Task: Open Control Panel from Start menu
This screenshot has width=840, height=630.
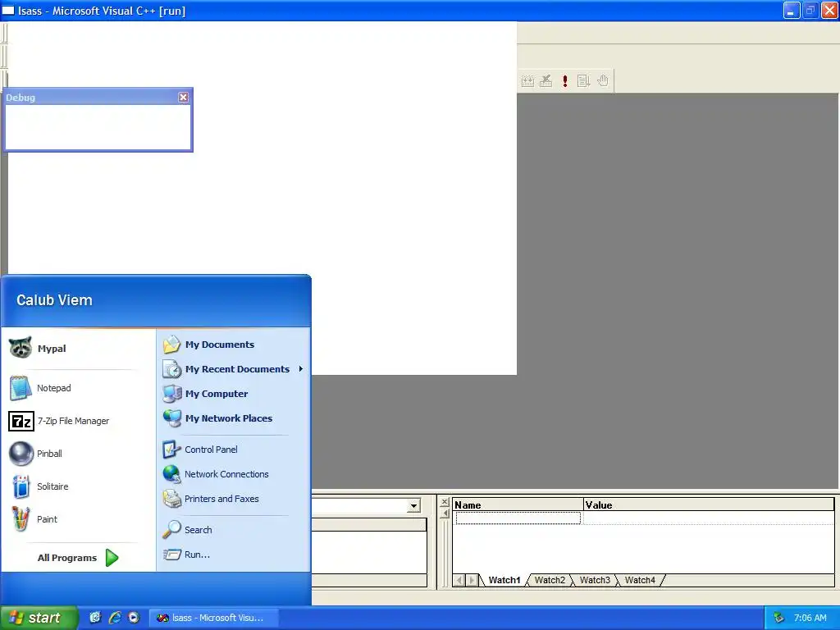Action: (x=234, y=450)
